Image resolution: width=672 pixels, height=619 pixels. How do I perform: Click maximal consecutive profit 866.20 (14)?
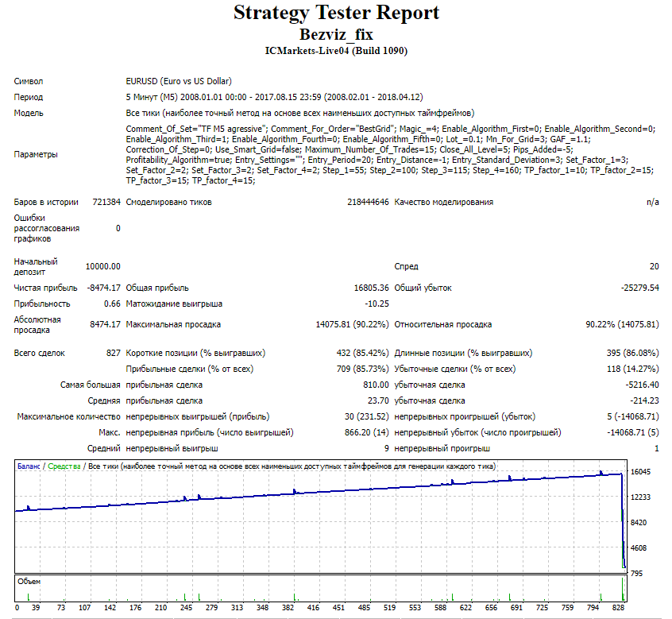point(366,432)
